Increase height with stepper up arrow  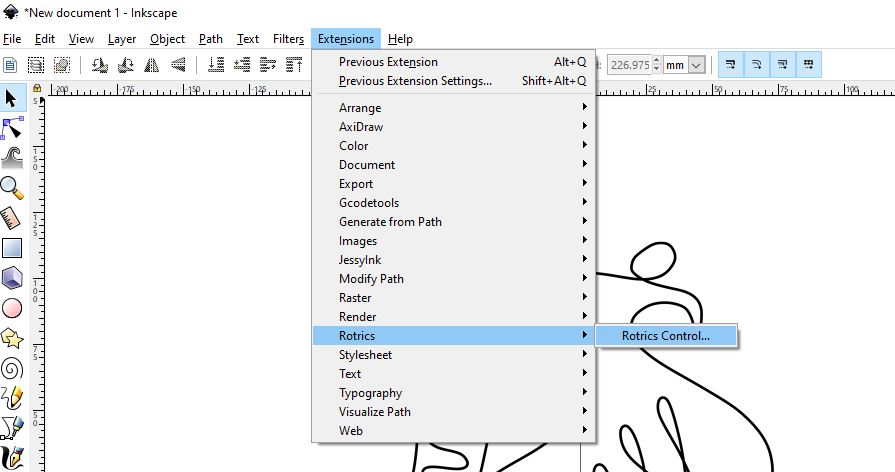pyautogui.click(x=656, y=60)
